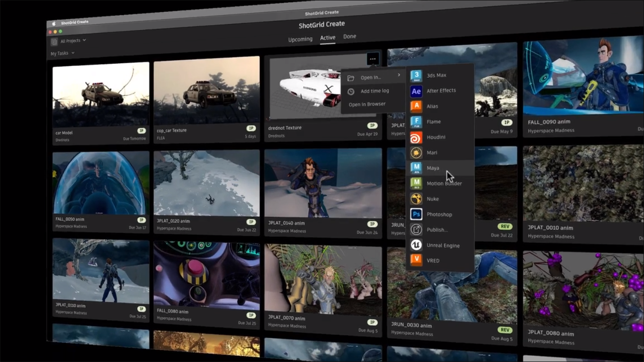Click REV status badge on JRUN_0030 anim
Viewport: 644px width, 362px height.
pos(505,330)
